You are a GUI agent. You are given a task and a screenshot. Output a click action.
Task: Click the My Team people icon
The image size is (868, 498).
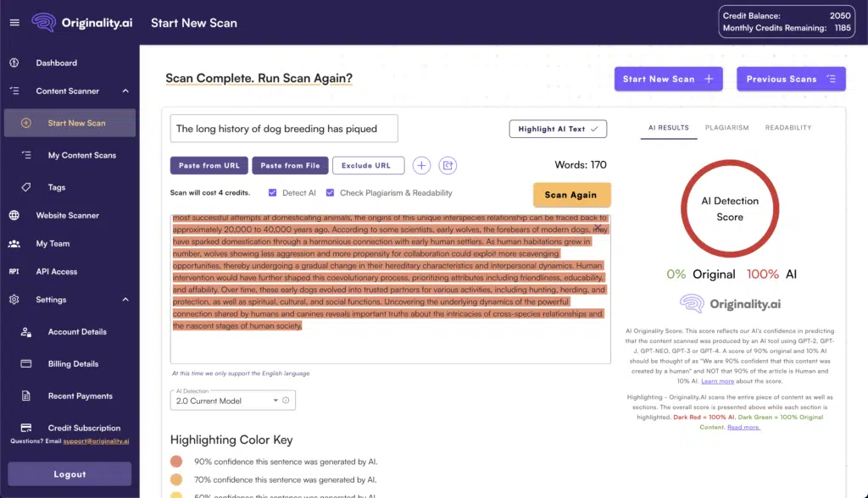coord(14,243)
